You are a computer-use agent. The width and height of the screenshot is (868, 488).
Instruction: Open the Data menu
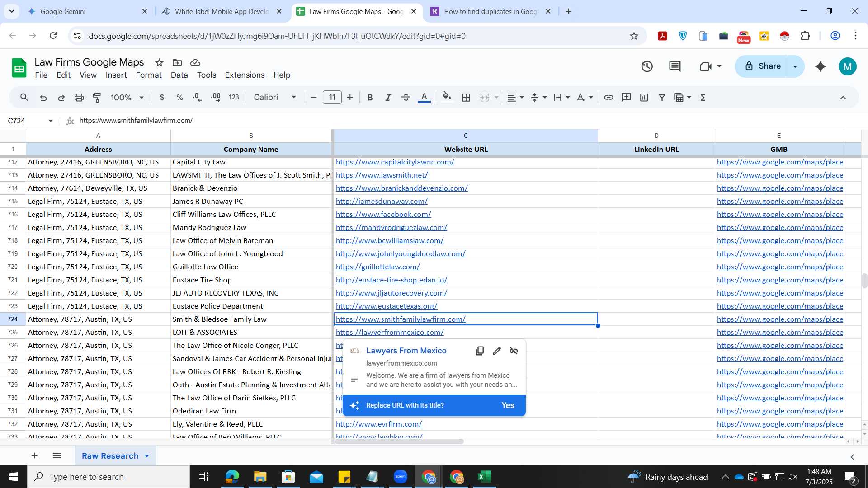[x=179, y=75]
